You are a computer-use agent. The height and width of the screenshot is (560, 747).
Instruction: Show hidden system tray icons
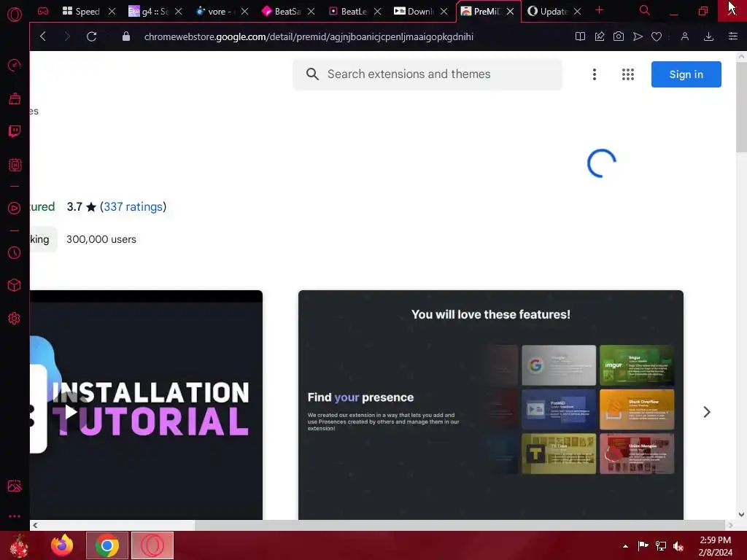(625, 546)
